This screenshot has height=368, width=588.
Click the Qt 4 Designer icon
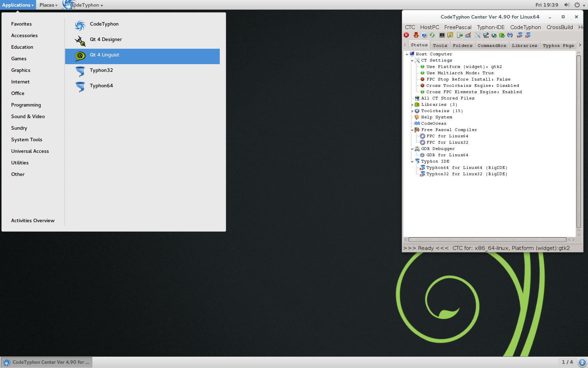pyautogui.click(x=80, y=41)
